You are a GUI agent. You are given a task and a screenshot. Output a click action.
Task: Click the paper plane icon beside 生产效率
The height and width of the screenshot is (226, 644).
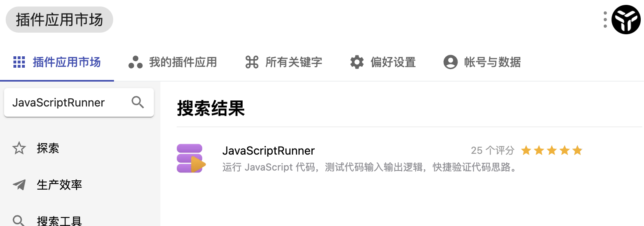point(19,185)
